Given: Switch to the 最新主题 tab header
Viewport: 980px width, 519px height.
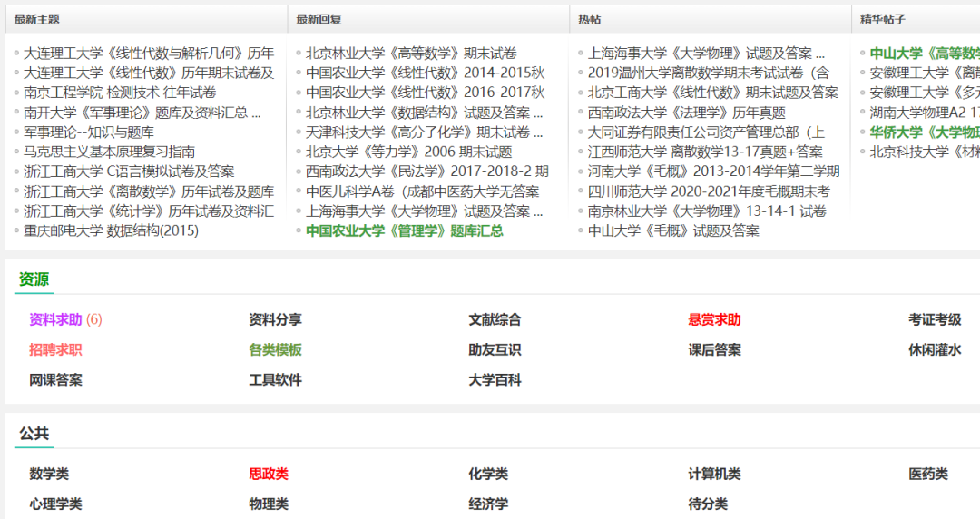Looking at the screenshot, I should tap(37, 19).
